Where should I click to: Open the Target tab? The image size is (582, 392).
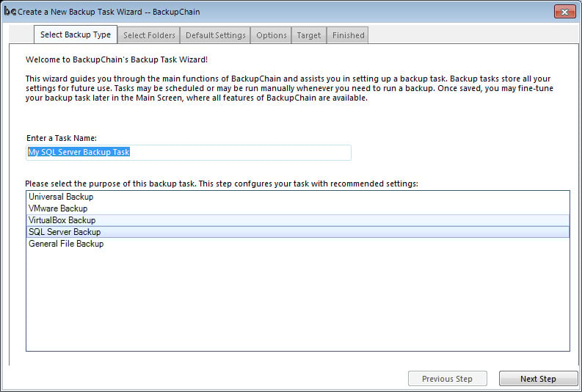pyautogui.click(x=308, y=35)
